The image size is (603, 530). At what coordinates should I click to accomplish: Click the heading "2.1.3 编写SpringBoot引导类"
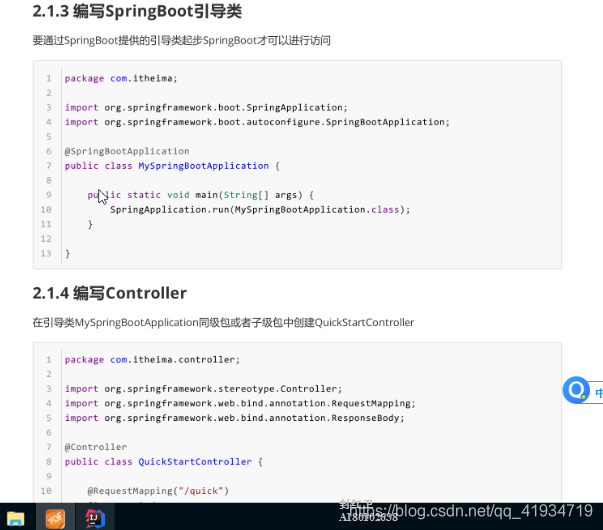pyautogui.click(x=137, y=11)
